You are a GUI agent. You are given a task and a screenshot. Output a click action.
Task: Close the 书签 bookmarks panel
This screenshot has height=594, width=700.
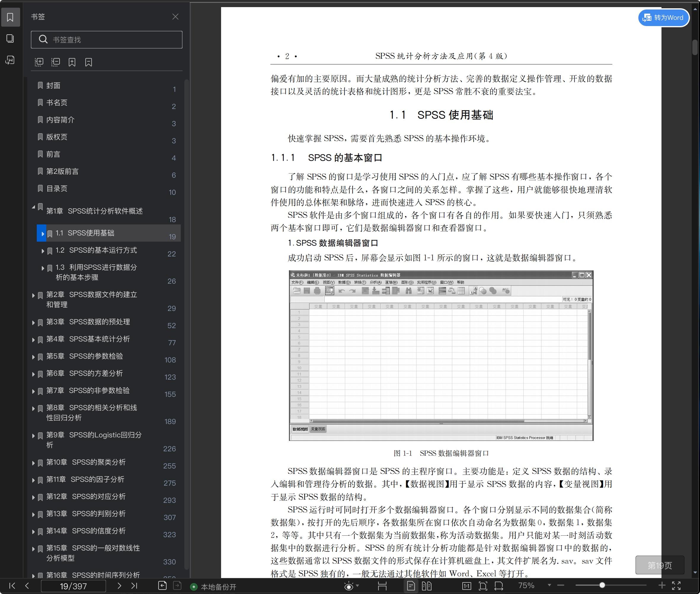tap(175, 17)
